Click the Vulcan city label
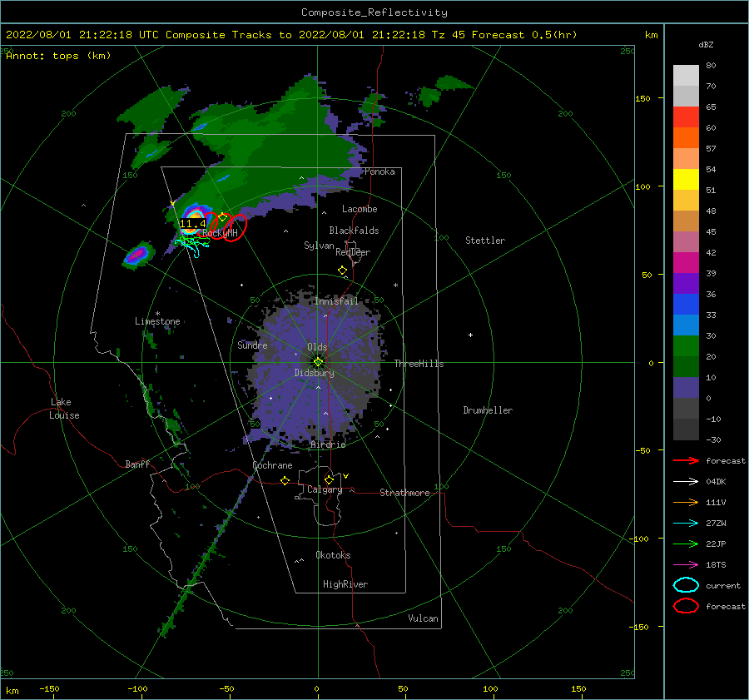Viewport: 749px width, 700px height. coord(424,618)
